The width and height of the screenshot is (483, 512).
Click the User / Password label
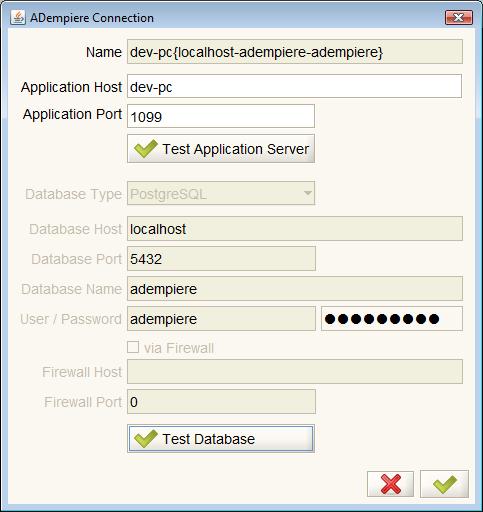pos(71,319)
